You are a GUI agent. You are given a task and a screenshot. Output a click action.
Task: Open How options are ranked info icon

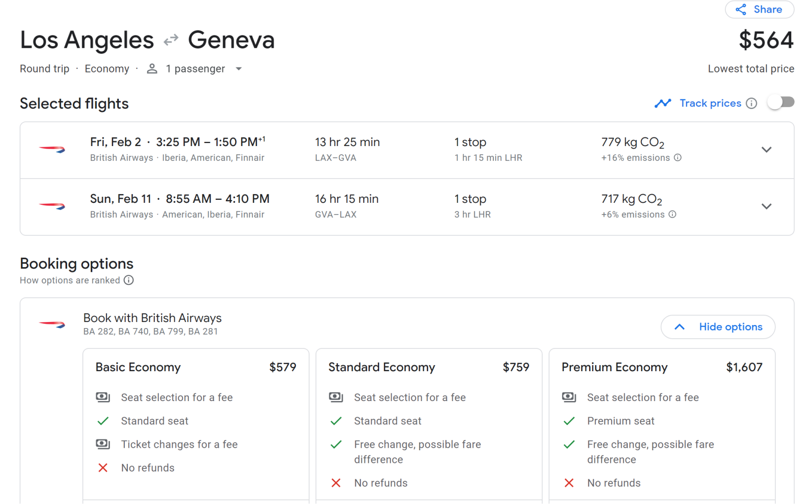coord(129,280)
